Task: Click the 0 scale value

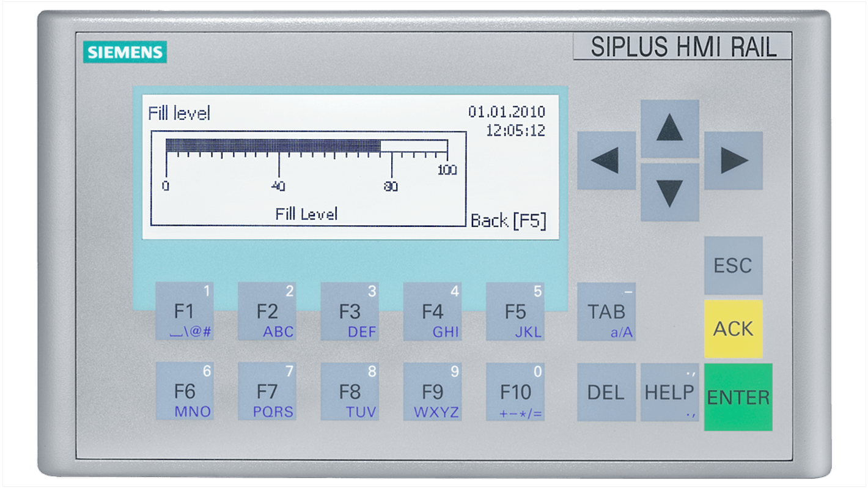Action: [166, 186]
